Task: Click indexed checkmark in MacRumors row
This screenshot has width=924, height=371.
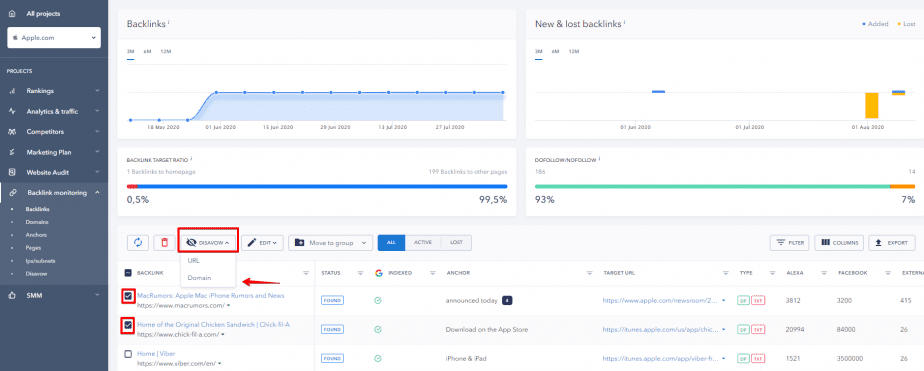Action: tap(378, 300)
